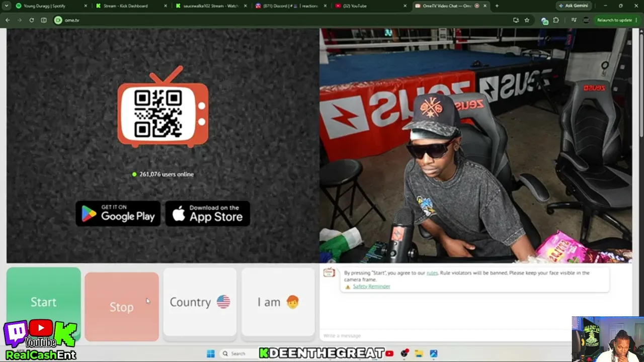Image resolution: width=644 pixels, height=362 pixels.
Task: Bookmark this page with the star icon
Action: [527, 20]
